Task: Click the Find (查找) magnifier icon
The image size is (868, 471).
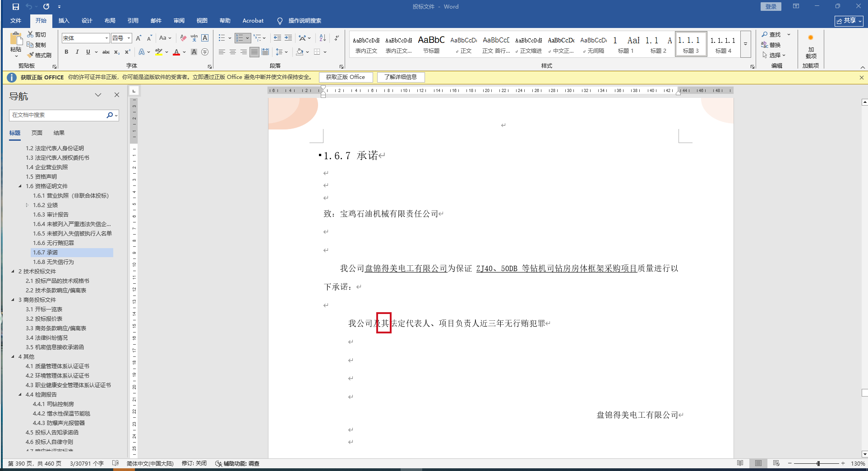Action: point(765,34)
